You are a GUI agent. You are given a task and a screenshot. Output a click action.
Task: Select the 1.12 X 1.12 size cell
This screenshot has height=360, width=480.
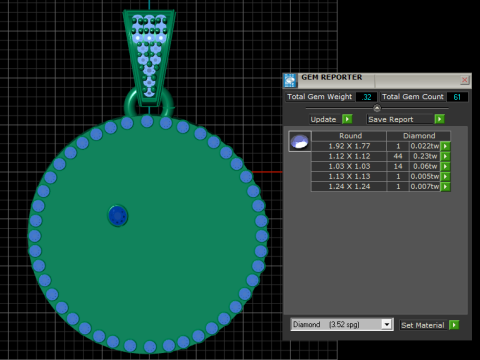tap(349, 156)
